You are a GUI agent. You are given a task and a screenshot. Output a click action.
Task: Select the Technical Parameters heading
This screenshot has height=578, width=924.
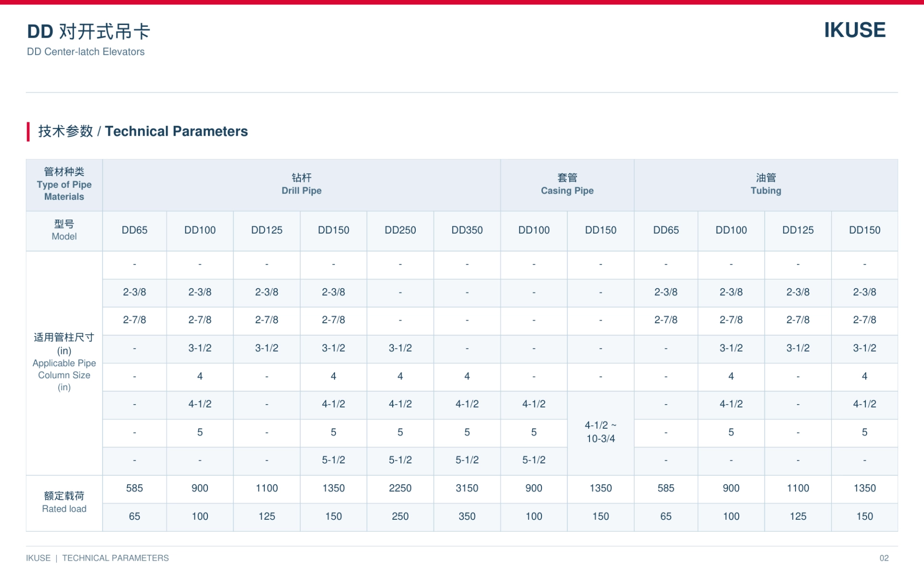tap(143, 131)
